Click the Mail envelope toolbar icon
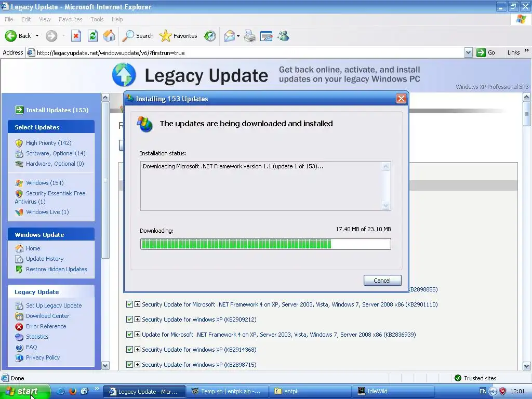The height and width of the screenshot is (399, 532). (229, 36)
